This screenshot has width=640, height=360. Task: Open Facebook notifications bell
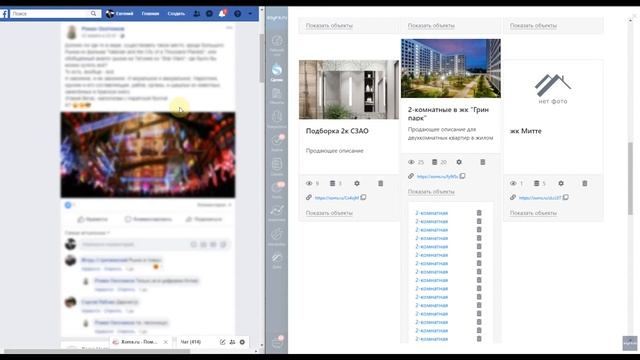pyautogui.click(x=222, y=13)
